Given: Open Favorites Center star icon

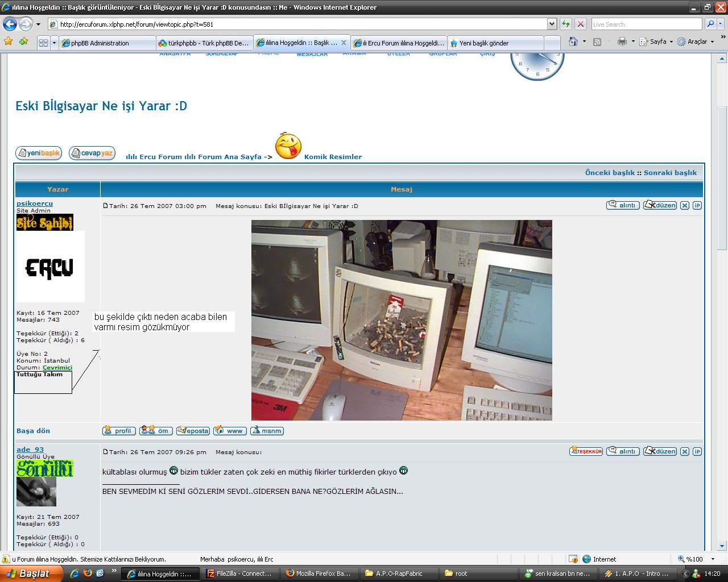Looking at the screenshot, I should 8,41.
